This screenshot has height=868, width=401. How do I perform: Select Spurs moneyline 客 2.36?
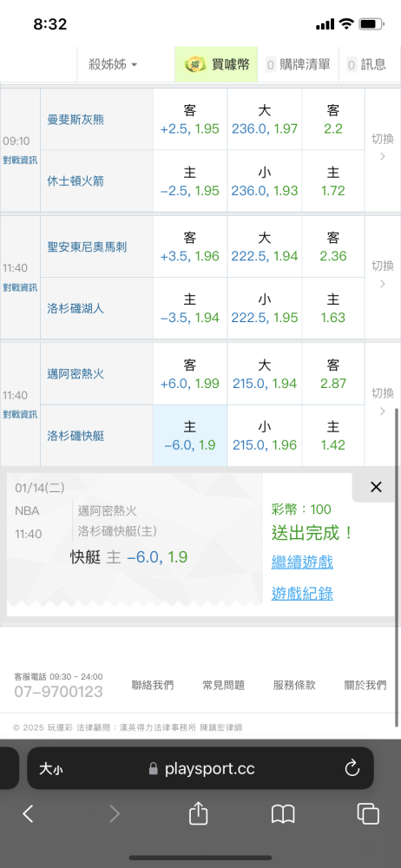coord(333,247)
